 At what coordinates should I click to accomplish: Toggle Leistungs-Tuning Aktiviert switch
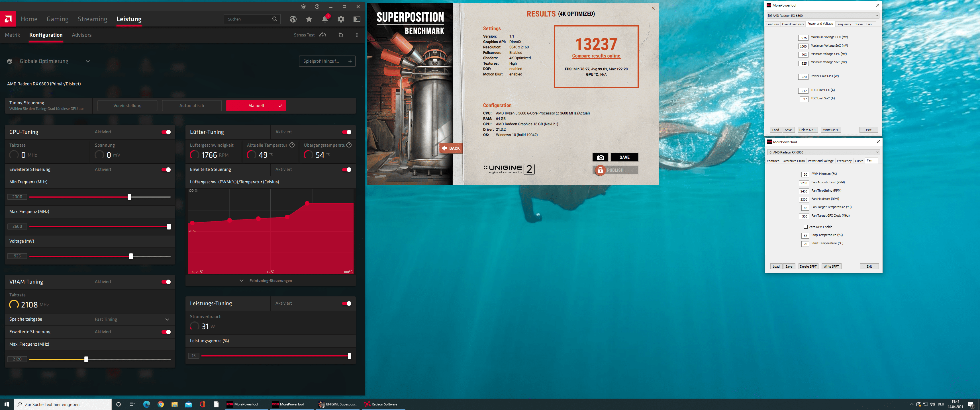[x=347, y=303]
